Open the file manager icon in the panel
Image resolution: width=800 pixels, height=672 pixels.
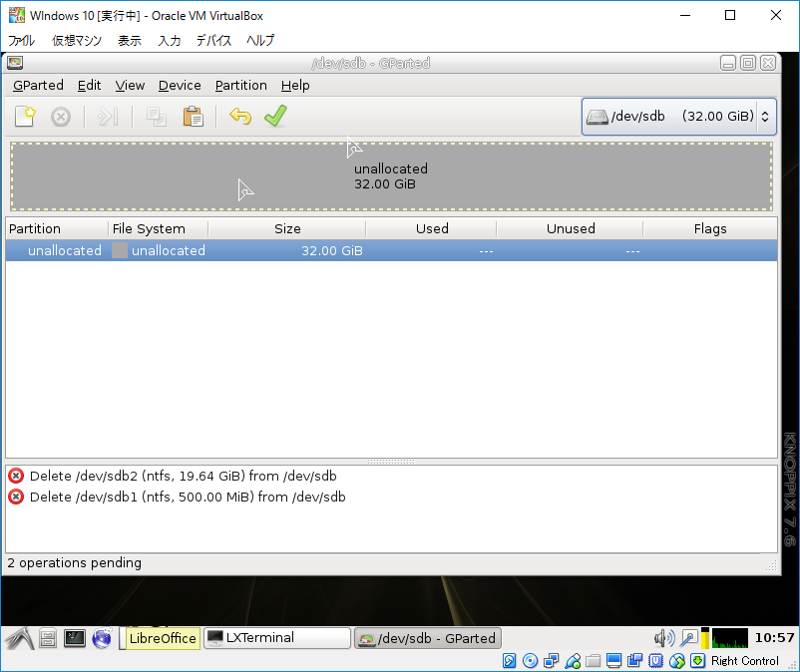(48, 638)
